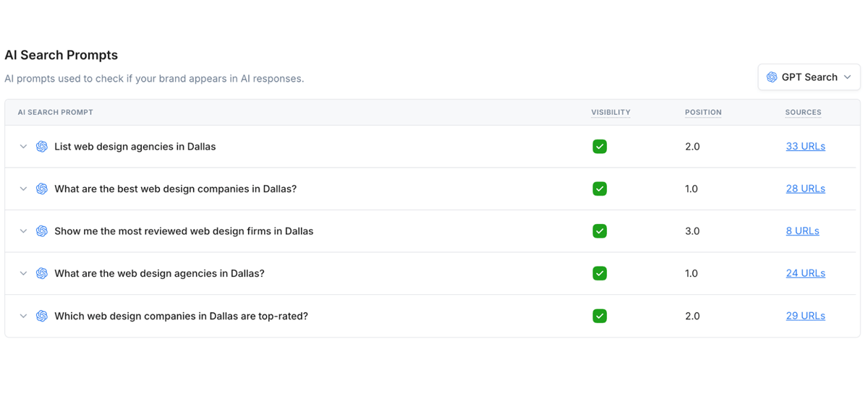Click the 'What are the web design agencies in Dallas?' prompt text
This screenshot has height=401, width=868.
coord(159,273)
